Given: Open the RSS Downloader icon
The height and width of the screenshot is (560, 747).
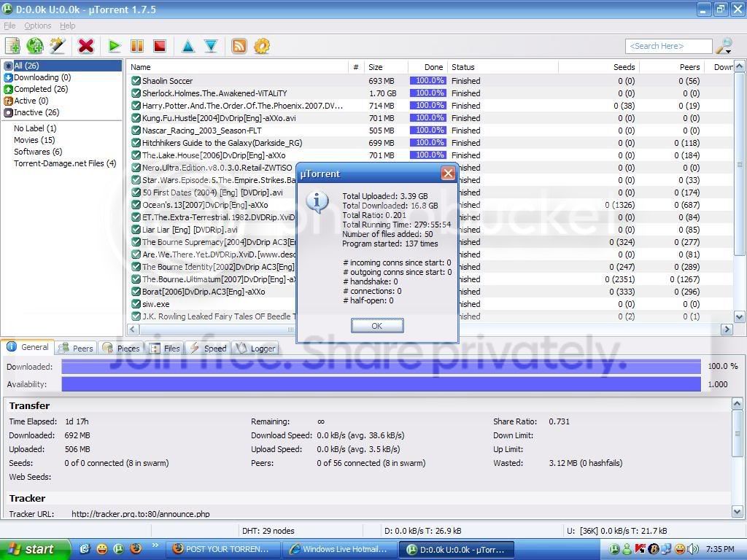Looking at the screenshot, I should (x=239, y=46).
